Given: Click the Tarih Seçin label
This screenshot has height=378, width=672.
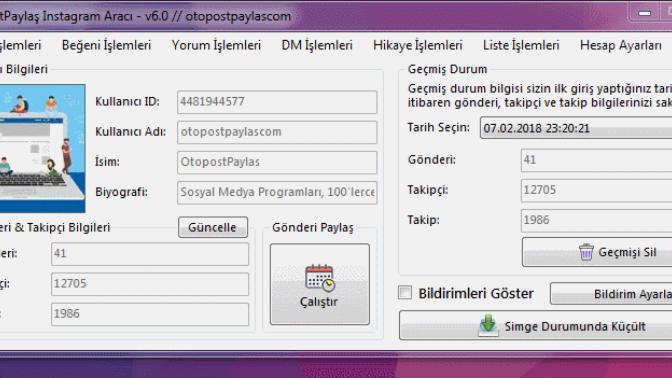Looking at the screenshot, I should (438, 127).
